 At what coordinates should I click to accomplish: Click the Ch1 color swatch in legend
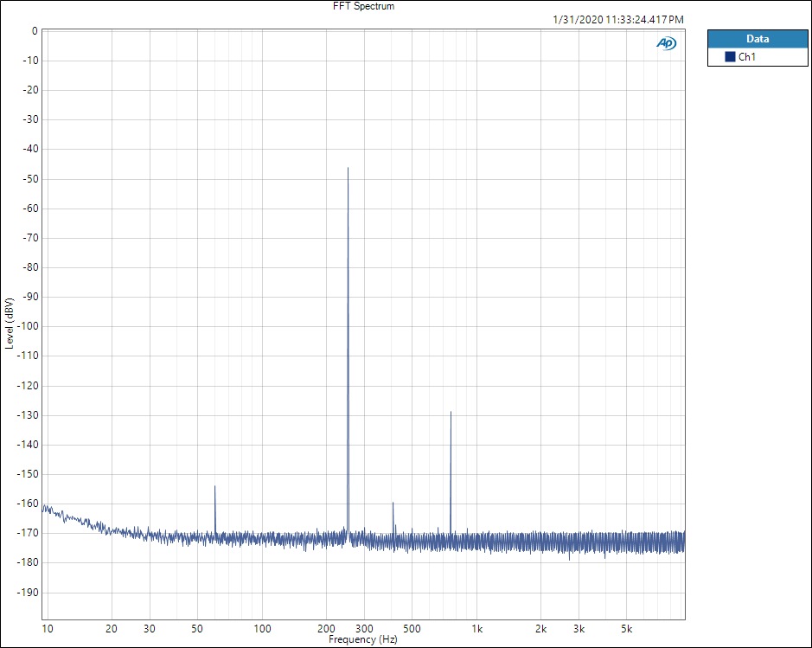tap(730, 57)
